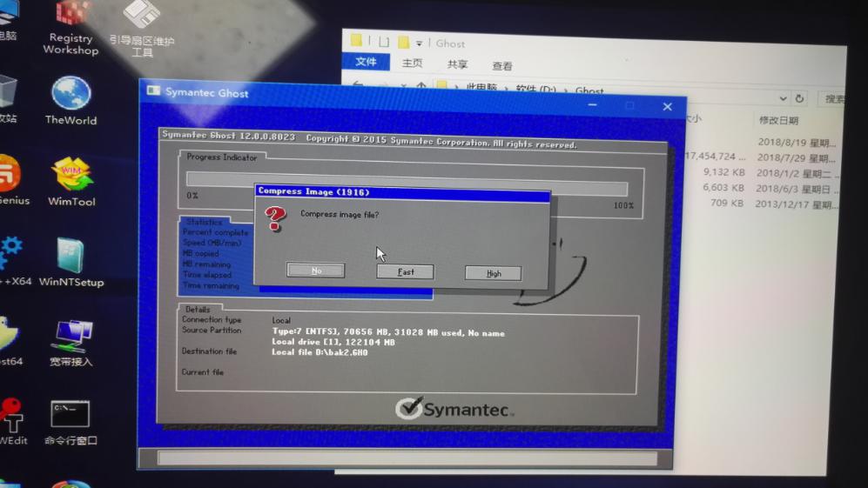Image resolution: width=868 pixels, height=488 pixels.
Task: Open the 宽带接入 desktop icon
Action: point(71,343)
